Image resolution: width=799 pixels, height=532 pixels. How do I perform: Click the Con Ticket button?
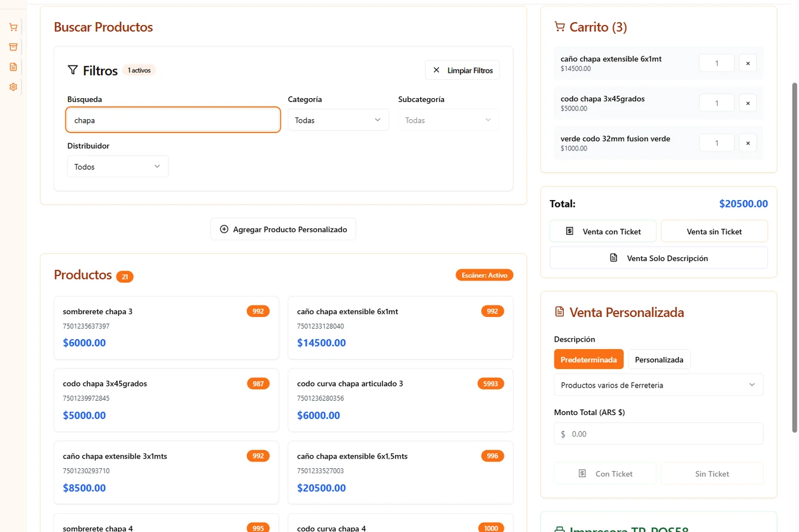605,473
